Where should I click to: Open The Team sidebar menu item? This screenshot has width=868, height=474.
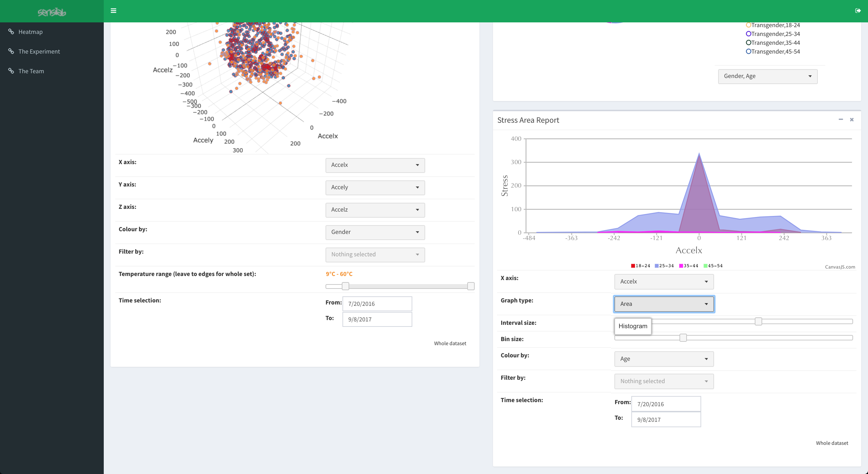pyautogui.click(x=31, y=71)
